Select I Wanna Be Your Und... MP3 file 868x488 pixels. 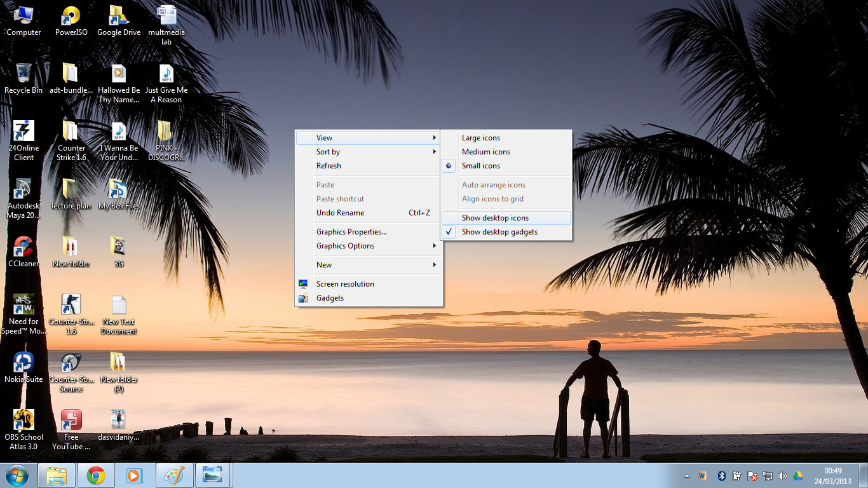(x=119, y=141)
